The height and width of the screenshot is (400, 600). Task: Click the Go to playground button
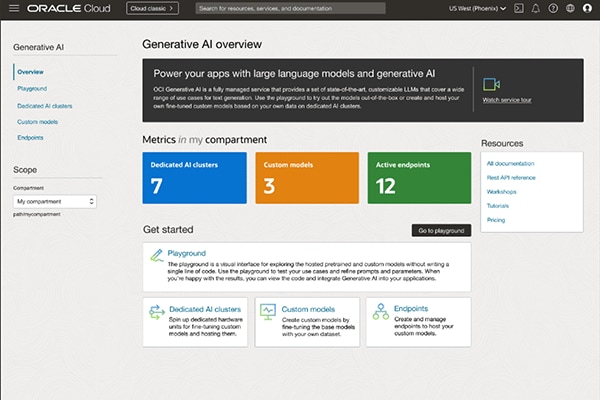(x=441, y=230)
